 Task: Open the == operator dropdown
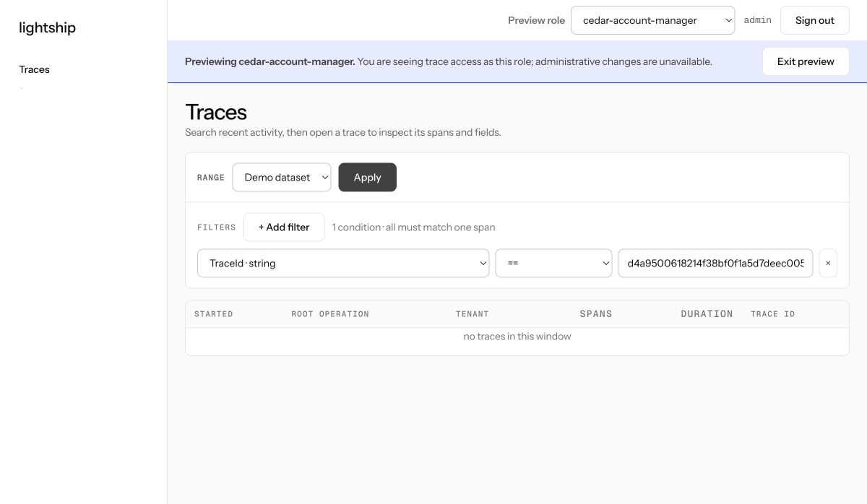point(554,264)
